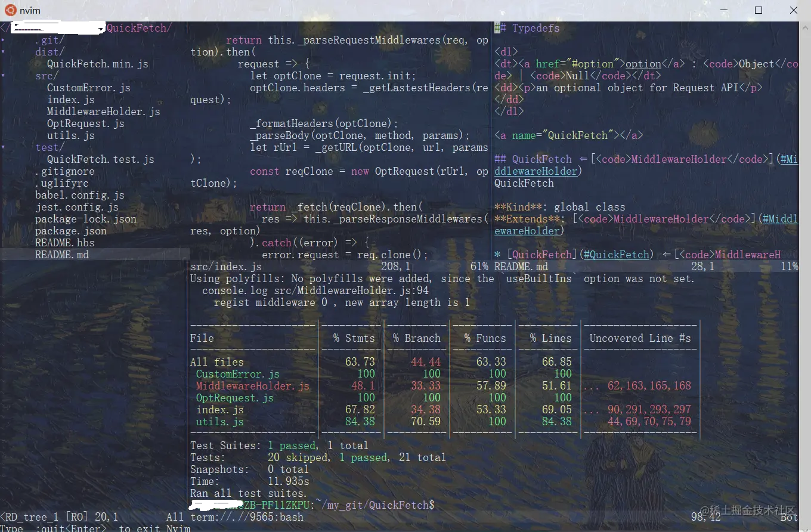The image size is (811, 532).
Task: Click uncovered lines '44,69,70,75,79'
Action: tap(649, 422)
